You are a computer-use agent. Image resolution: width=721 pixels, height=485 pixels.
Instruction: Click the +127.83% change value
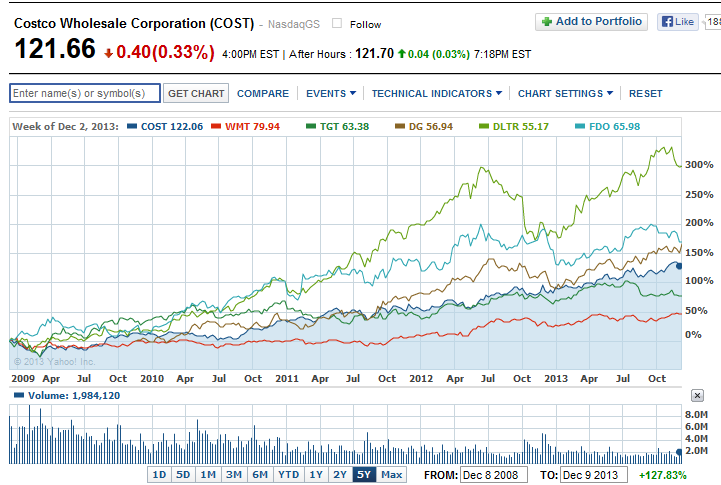coord(663,475)
